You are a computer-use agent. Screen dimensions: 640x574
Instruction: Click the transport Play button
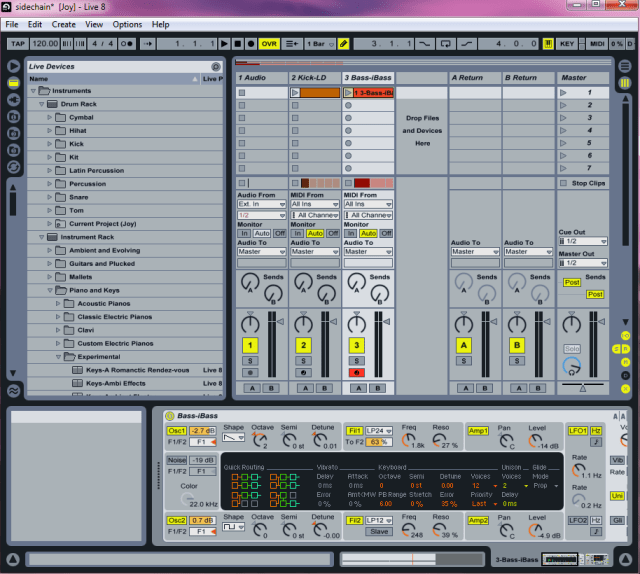point(225,44)
